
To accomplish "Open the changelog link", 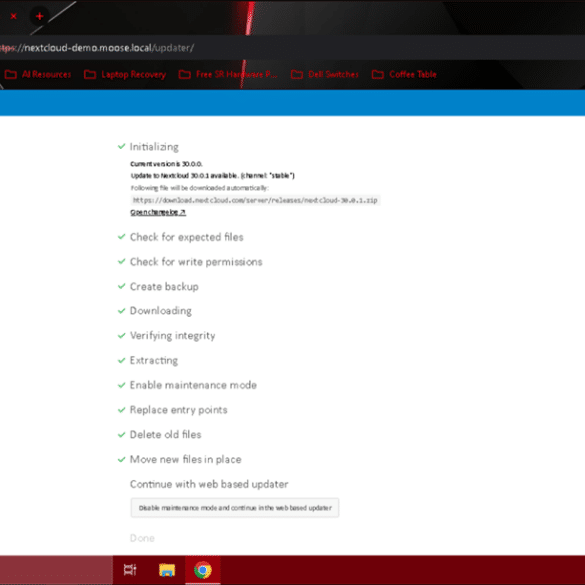I will click(x=158, y=212).
